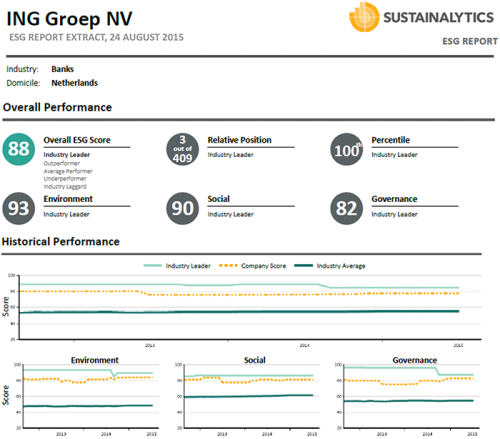Click the Industry Leader legend line swatch

click(x=152, y=266)
